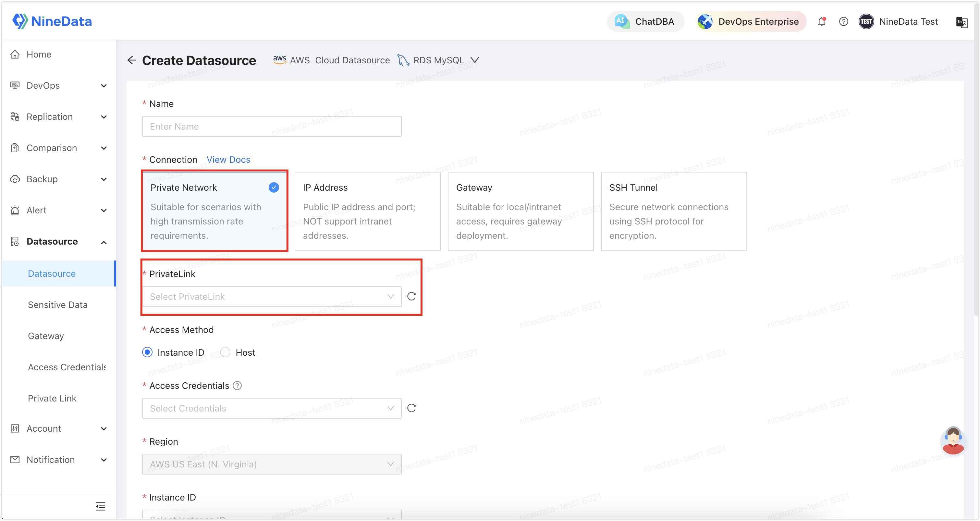Click the RDS MySQL dolphin icon
980x521 pixels.
coord(403,60)
